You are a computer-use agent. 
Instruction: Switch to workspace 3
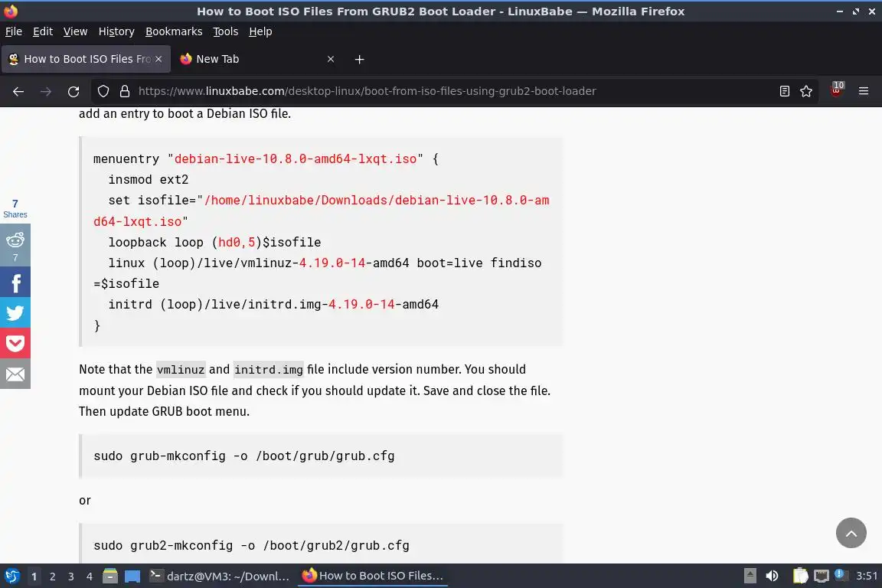(x=71, y=577)
